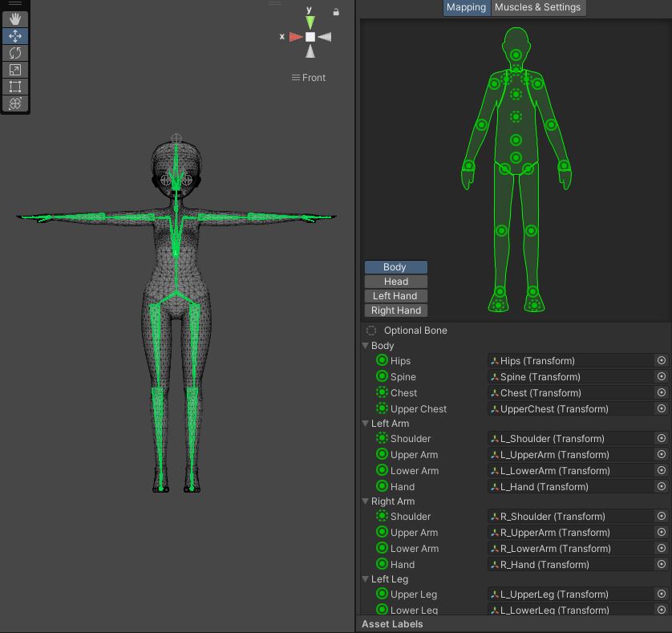
Task: Switch to Muscles & Settings tab
Action: (537, 7)
